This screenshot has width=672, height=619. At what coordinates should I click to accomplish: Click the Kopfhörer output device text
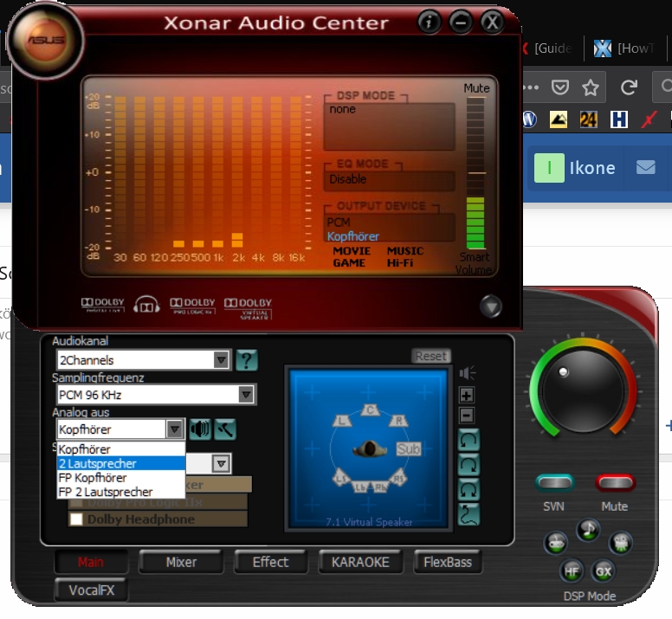[352, 236]
